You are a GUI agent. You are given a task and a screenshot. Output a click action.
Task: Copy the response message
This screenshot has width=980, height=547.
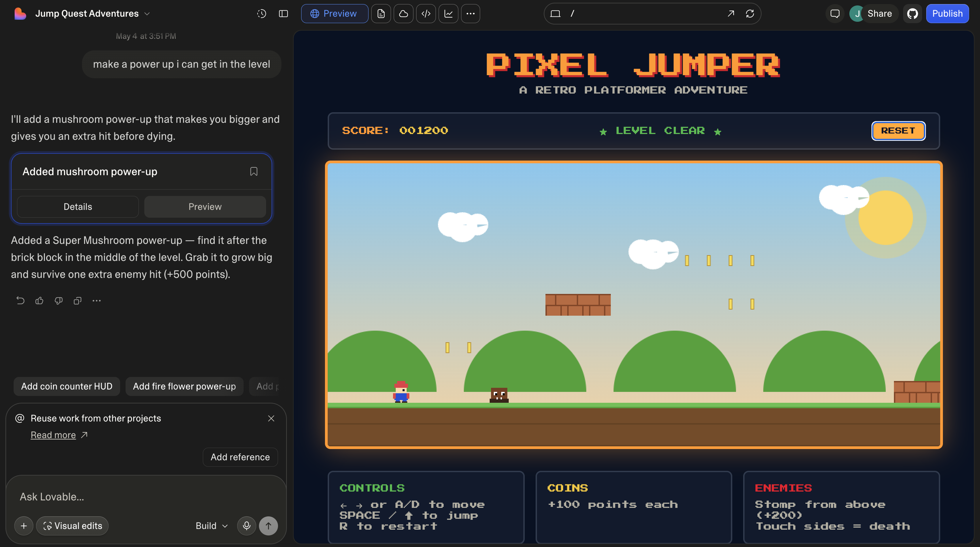(78, 300)
